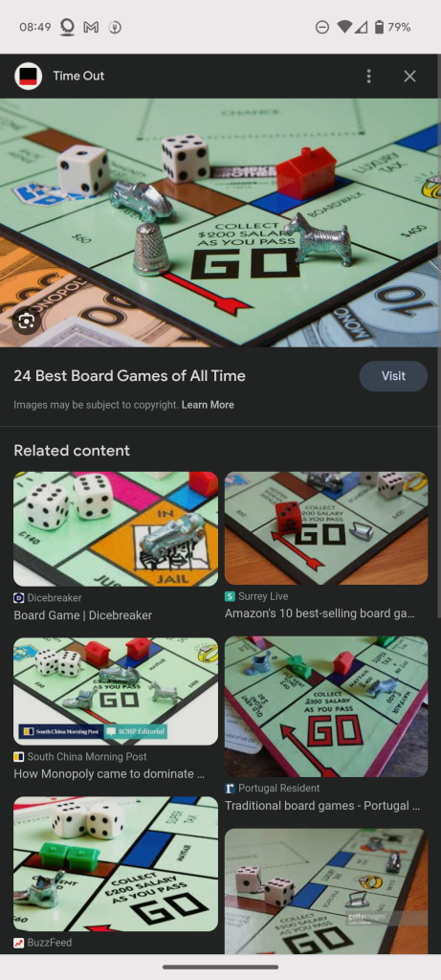
Task: Open the three-dot overflow menu
Action: (x=368, y=77)
